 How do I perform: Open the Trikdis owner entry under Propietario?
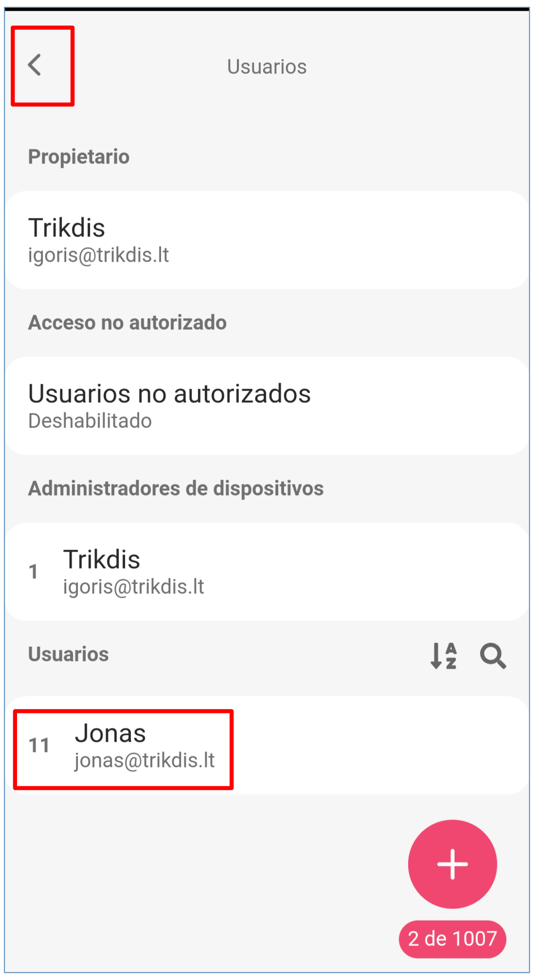click(x=67, y=228)
